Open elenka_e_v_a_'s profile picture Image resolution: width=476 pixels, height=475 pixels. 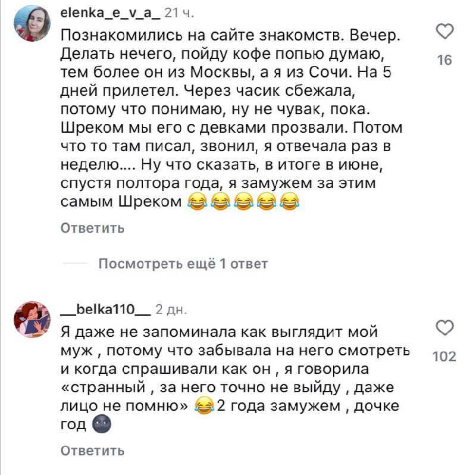pos(31,23)
